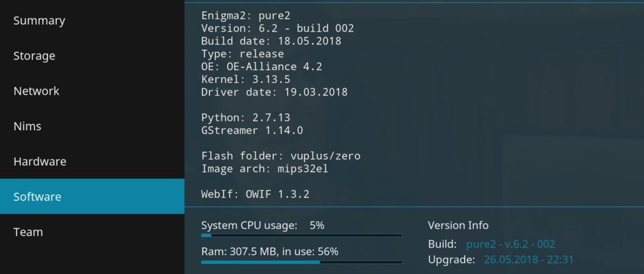Open the Nims menu entry
Screen dimensions: 644x274
tap(92, 126)
